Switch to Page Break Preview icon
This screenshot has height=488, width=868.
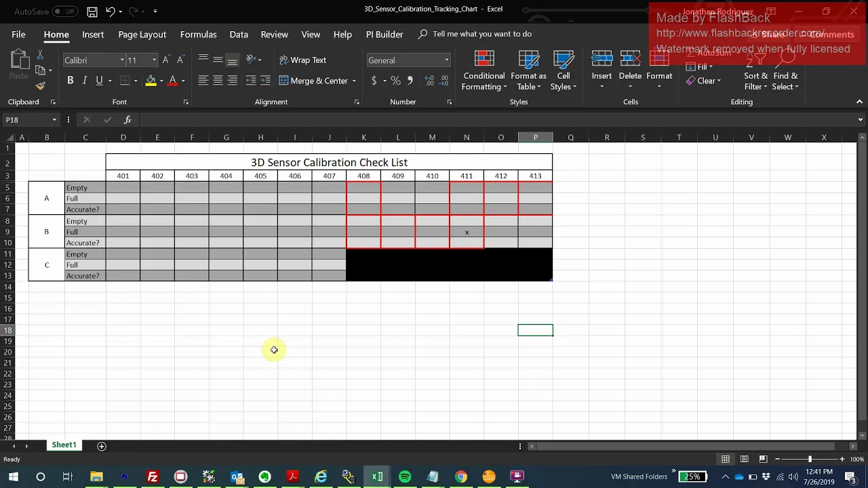click(763, 459)
